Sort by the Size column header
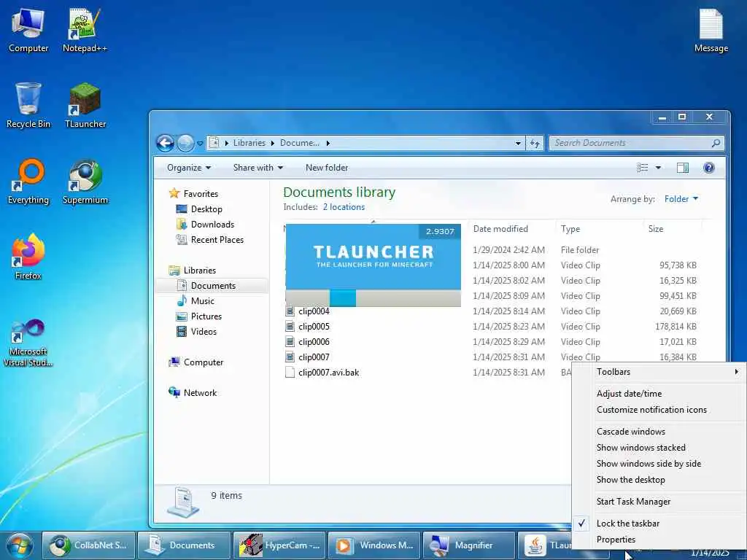 (x=672, y=229)
